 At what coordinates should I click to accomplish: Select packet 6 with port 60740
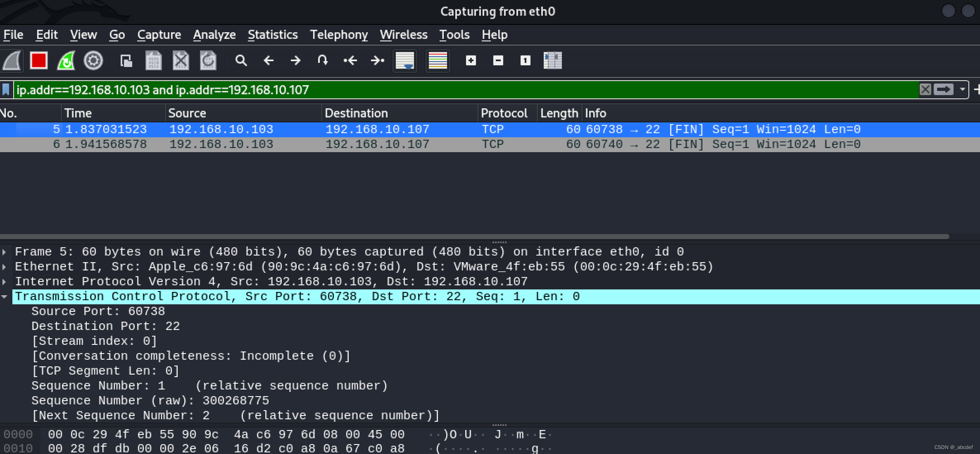point(490,144)
